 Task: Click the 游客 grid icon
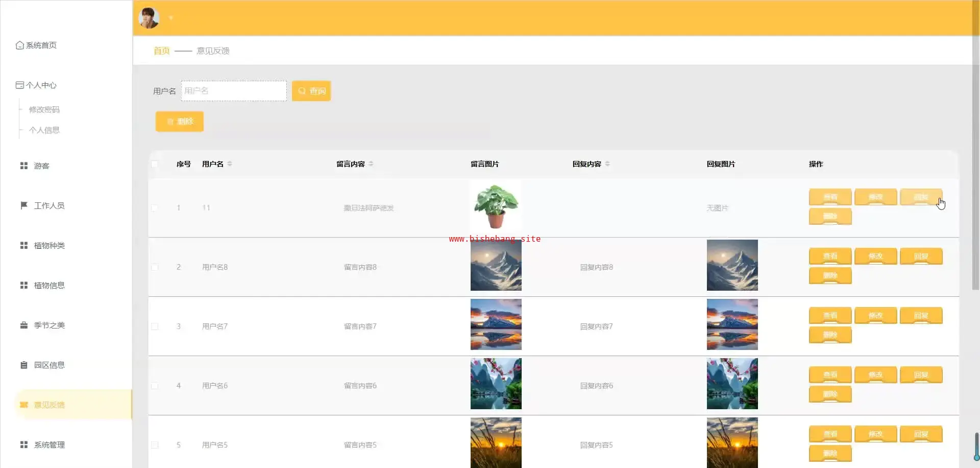pos(23,166)
